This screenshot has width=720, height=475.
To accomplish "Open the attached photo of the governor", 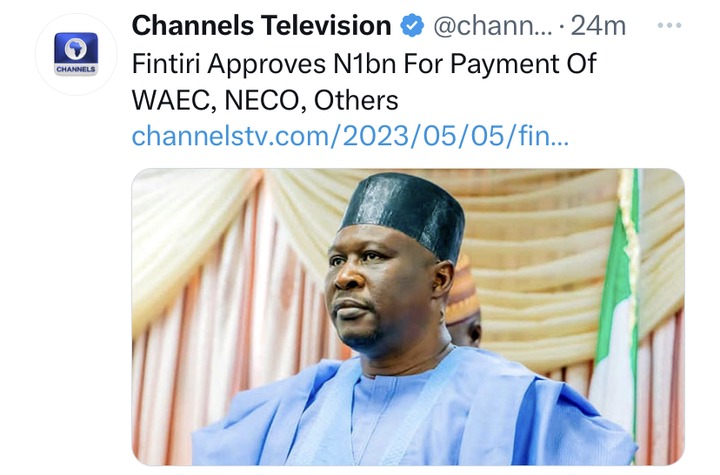I will [408, 317].
